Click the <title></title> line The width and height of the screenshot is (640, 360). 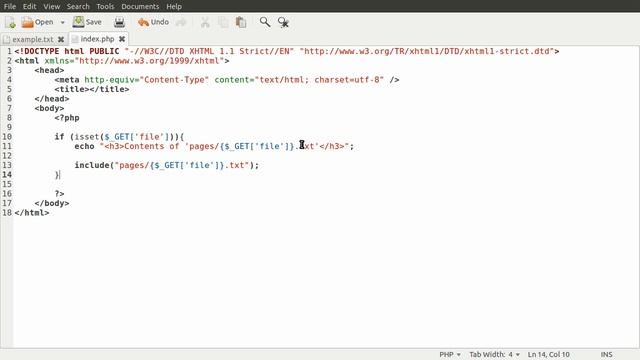click(x=92, y=89)
